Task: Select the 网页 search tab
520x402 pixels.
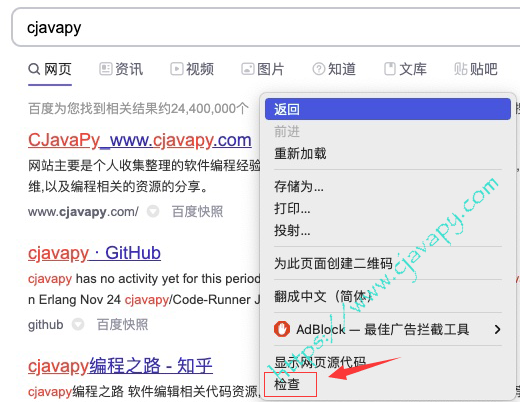Action: 50,69
